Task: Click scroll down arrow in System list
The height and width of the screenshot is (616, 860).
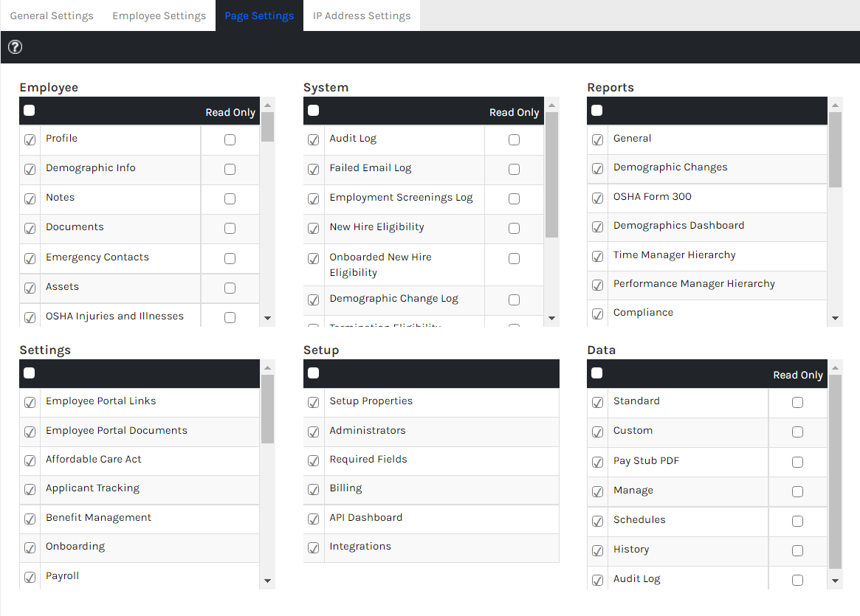Action: coord(551,318)
